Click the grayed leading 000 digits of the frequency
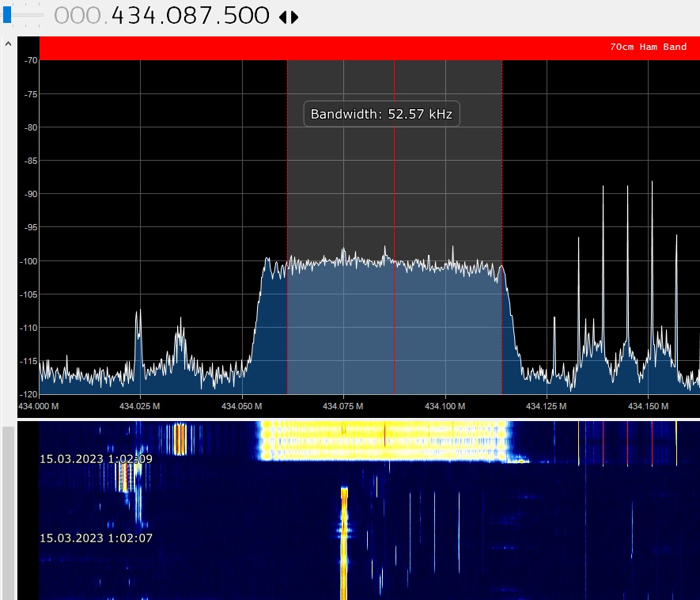This screenshot has height=600, width=700. [78, 16]
